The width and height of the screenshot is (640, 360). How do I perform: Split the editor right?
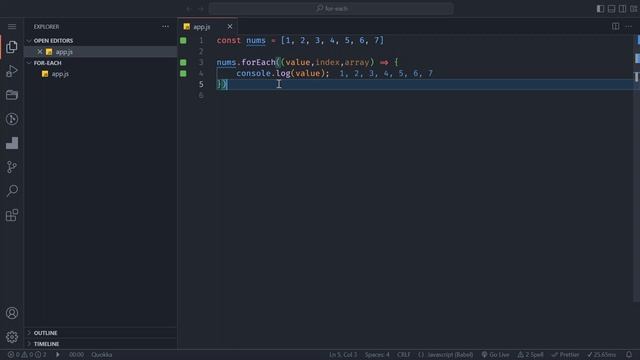[x=615, y=27]
